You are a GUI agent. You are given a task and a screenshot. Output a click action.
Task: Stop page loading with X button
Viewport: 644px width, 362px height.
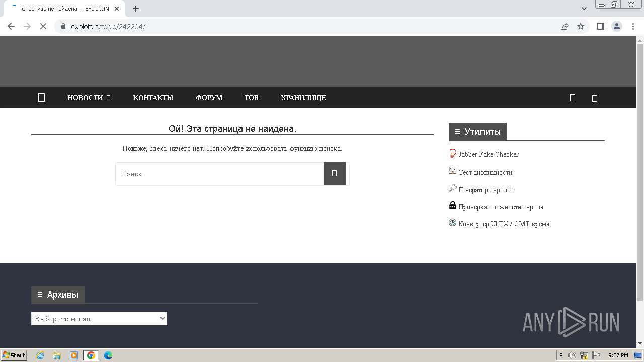click(43, 26)
